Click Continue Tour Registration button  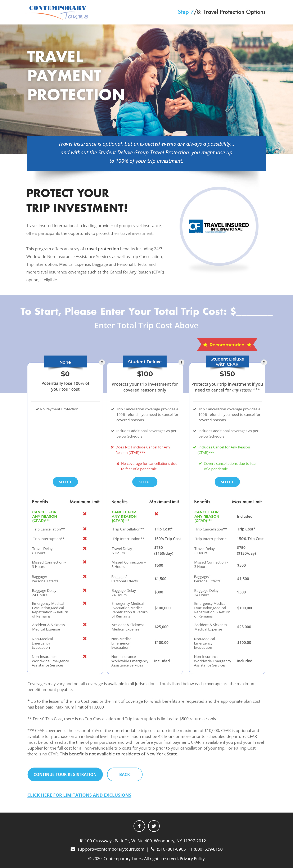65,774
